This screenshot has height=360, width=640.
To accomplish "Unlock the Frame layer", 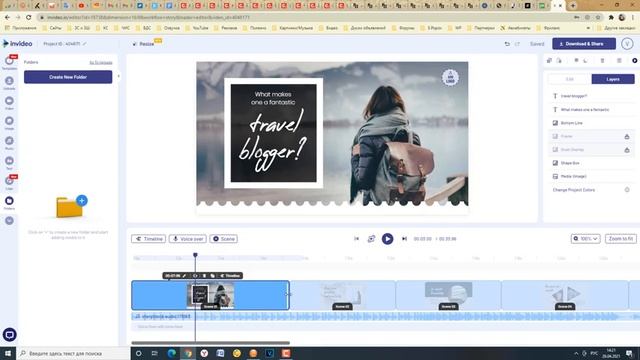I will pyautogui.click(x=627, y=137).
